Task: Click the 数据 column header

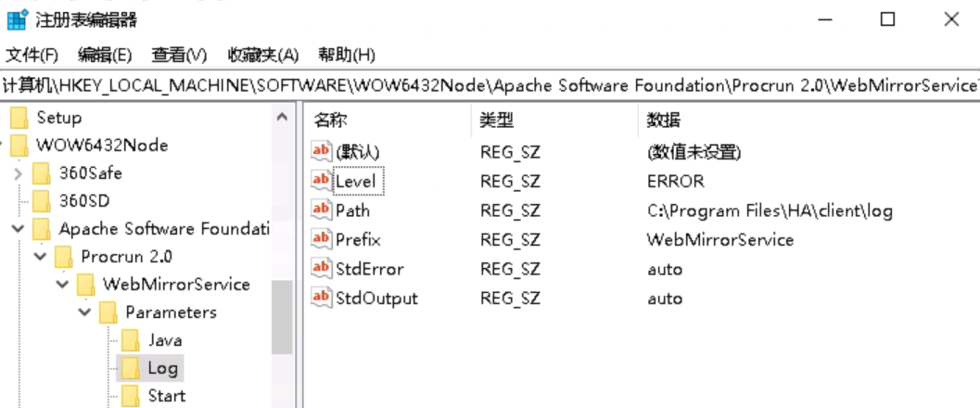Action: tap(664, 121)
